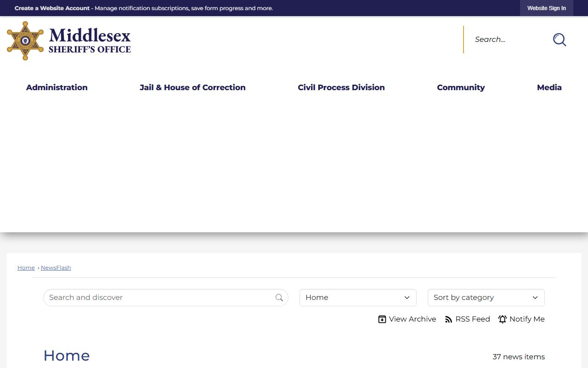Expand the Home category dropdown
Image resolution: width=588 pixels, height=368 pixels.
click(x=358, y=298)
